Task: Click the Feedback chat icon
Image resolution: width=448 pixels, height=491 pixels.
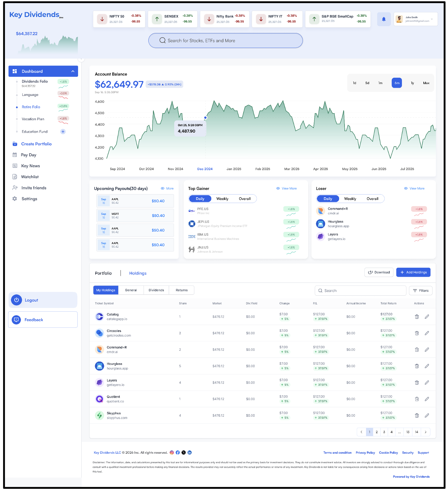Action: 16,320
